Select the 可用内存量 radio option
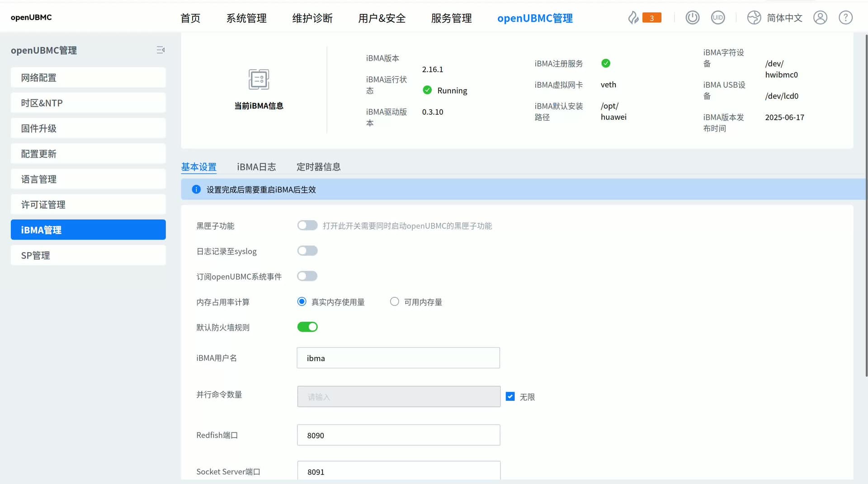This screenshot has height=484, width=868. [395, 301]
